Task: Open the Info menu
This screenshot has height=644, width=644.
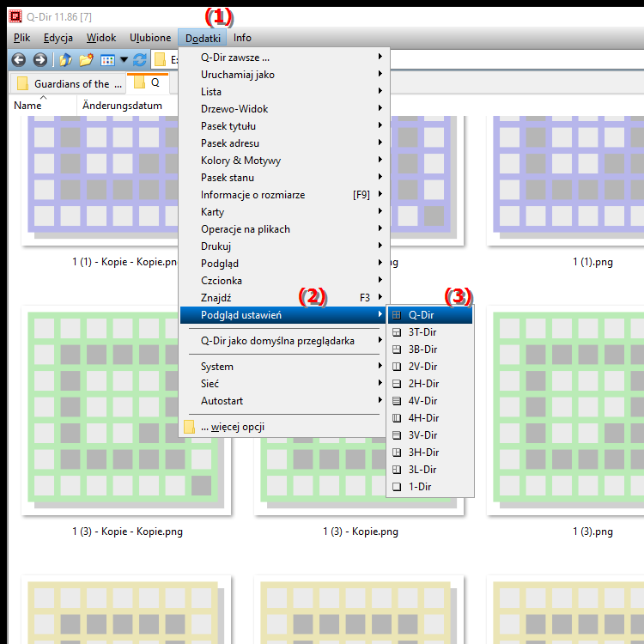Action: (242, 38)
